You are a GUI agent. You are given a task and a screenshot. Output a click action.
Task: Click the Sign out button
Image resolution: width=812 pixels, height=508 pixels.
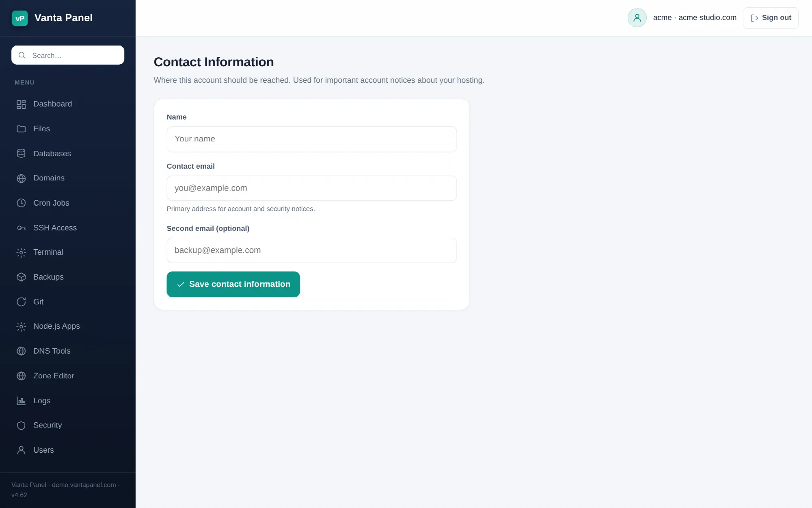(x=771, y=18)
